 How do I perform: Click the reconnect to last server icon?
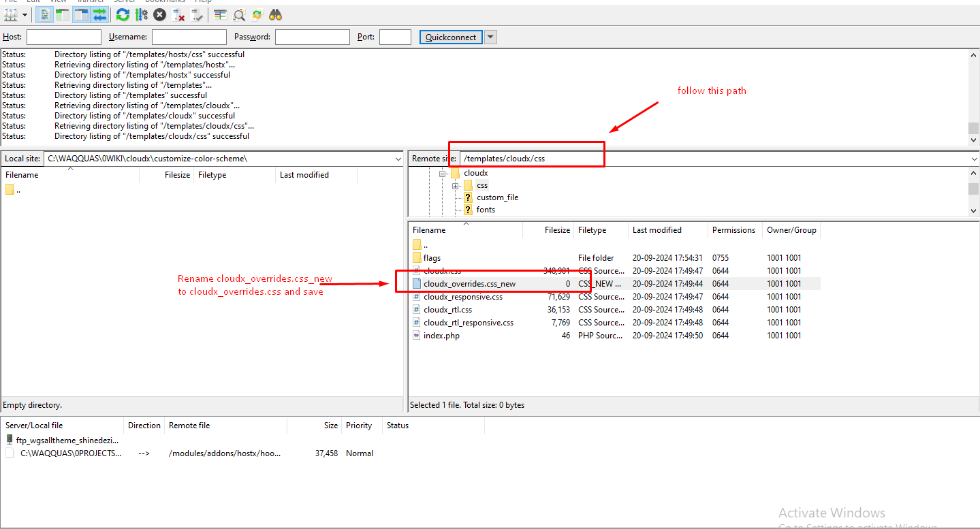click(197, 14)
